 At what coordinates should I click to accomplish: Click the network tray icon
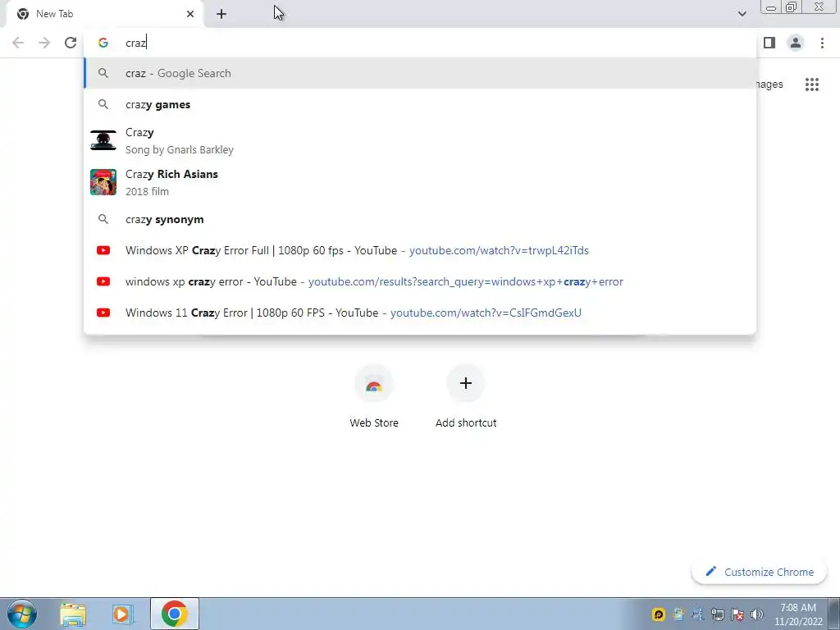tap(717, 614)
